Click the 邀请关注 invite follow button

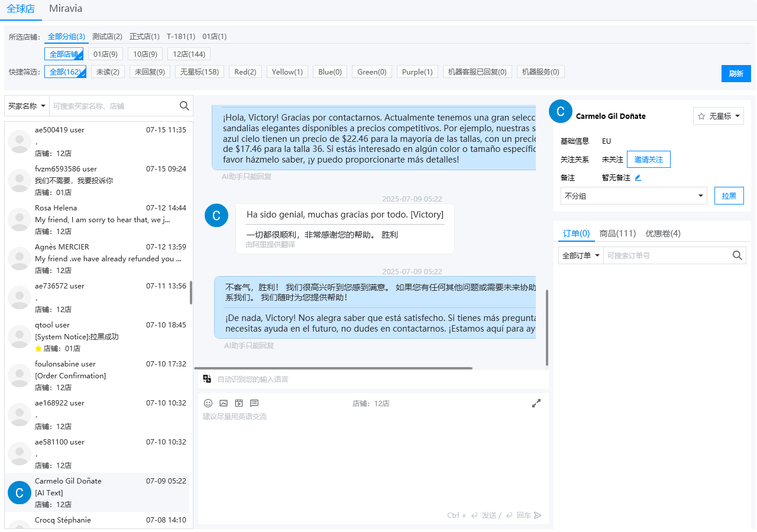648,160
